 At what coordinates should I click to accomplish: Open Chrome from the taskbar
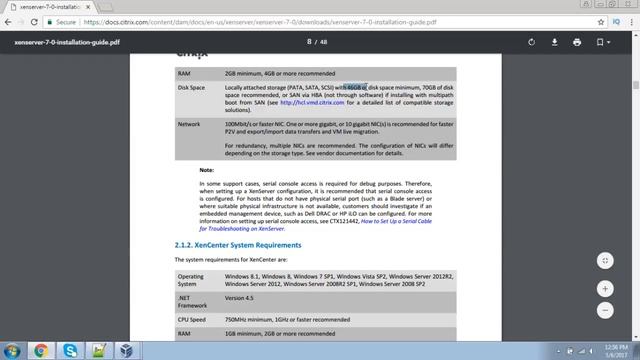click(41, 351)
